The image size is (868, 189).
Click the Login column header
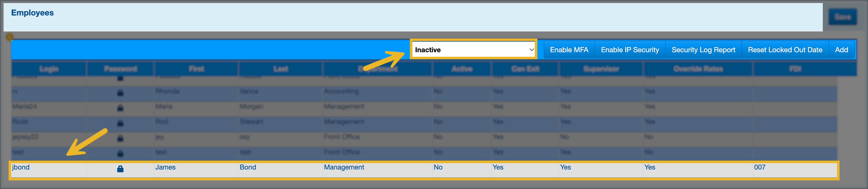point(49,69)
